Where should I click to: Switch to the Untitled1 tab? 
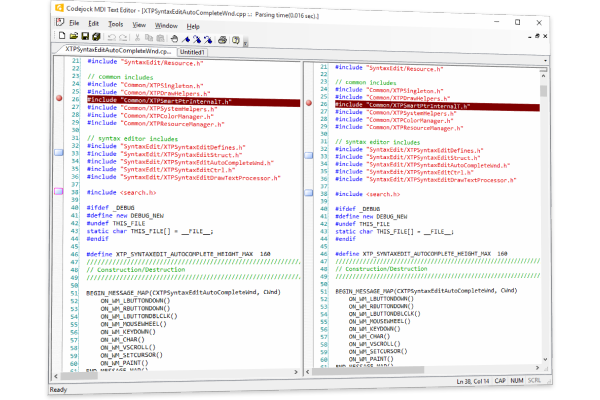click(192, 51)
